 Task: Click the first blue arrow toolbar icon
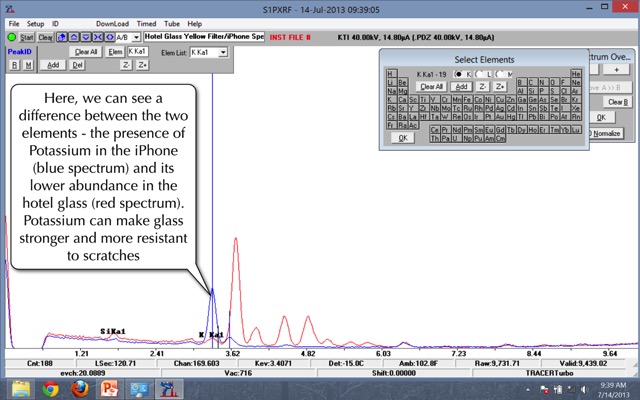click(x=62, y=36)
